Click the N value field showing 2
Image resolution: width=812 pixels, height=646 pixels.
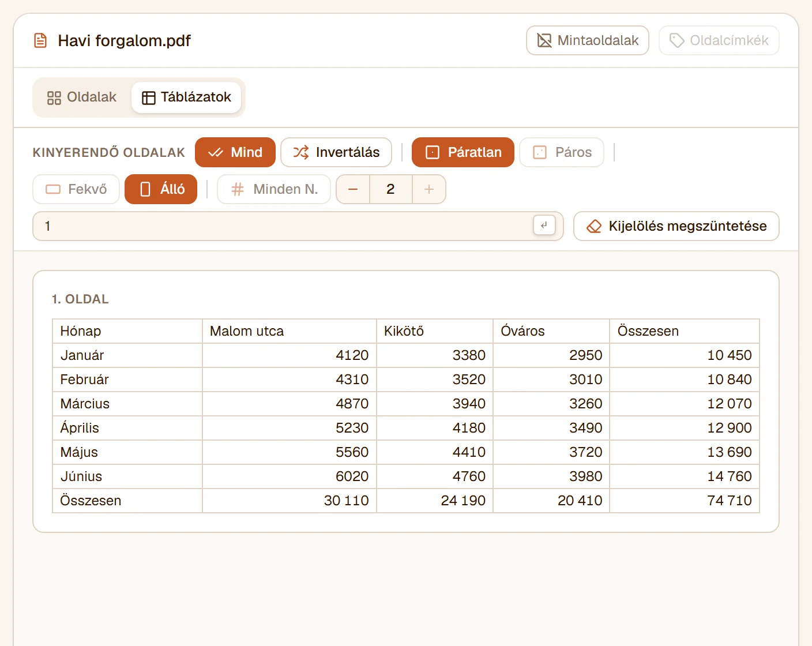point(390,189)
